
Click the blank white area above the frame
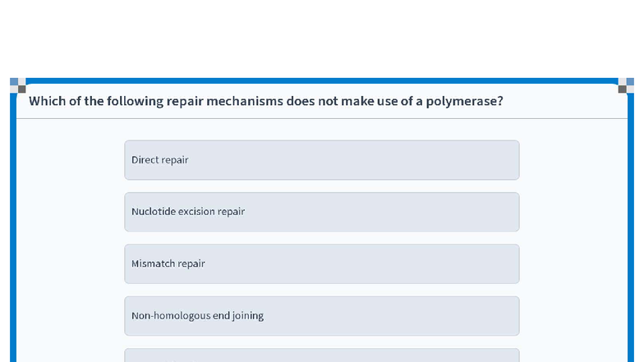point(321,37)
